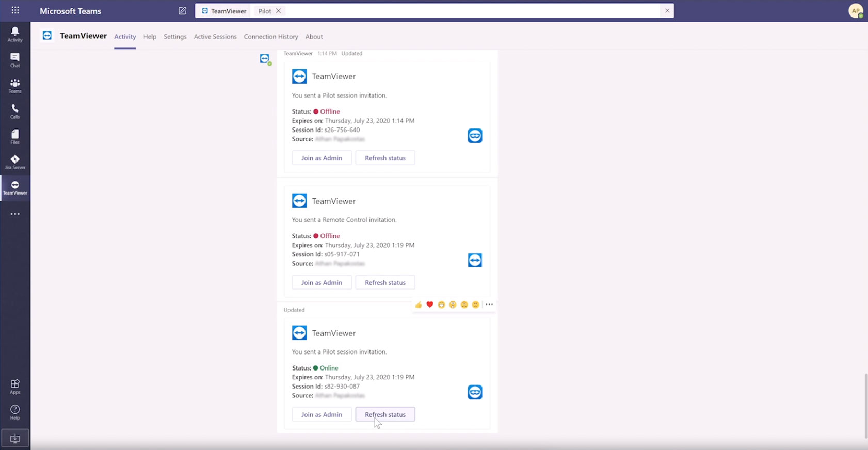The height and width of the screenshot is (450, 868).
Task: Join as Admin for session s82-930-087
Action: point(322,414)
